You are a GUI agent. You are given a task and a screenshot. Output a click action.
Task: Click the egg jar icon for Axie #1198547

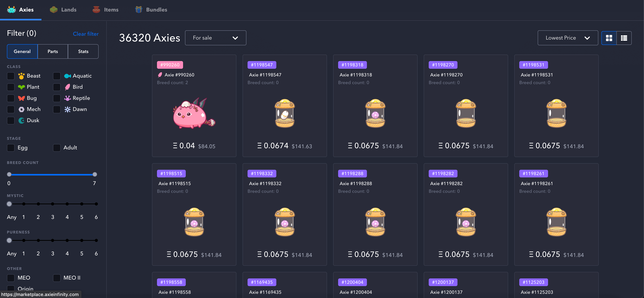pos(285,114)
